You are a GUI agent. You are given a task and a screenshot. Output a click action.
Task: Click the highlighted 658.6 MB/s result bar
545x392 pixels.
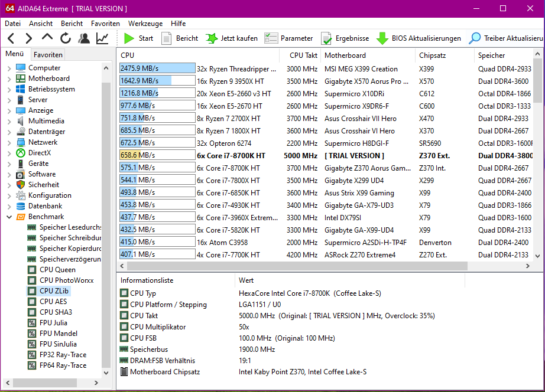[x=157, y=155]
